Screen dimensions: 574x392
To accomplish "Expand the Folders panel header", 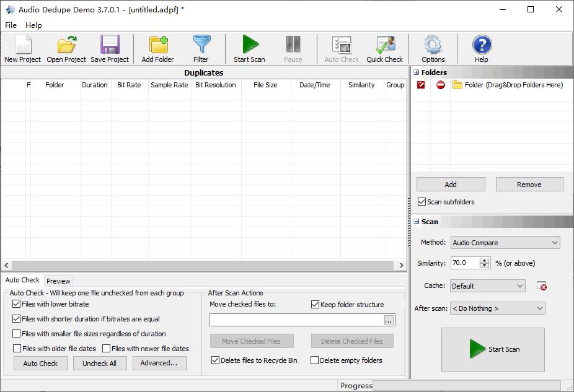I will click(416, 72).
